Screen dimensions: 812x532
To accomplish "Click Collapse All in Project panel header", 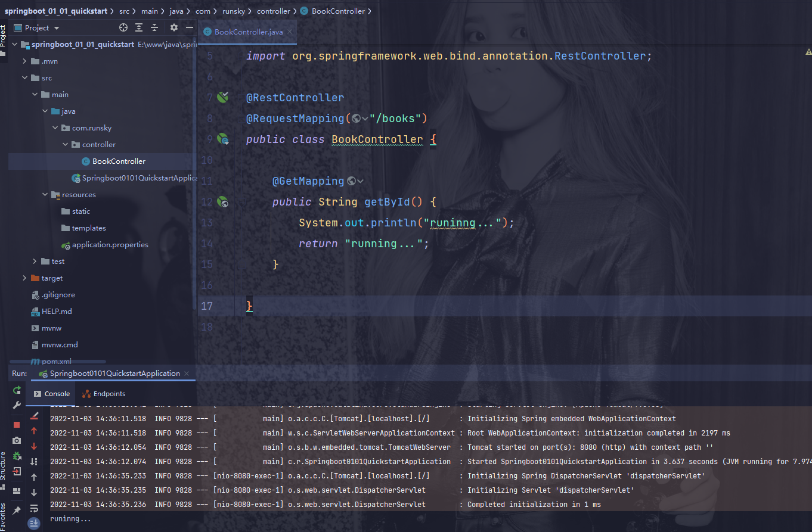I will [154, 27].
